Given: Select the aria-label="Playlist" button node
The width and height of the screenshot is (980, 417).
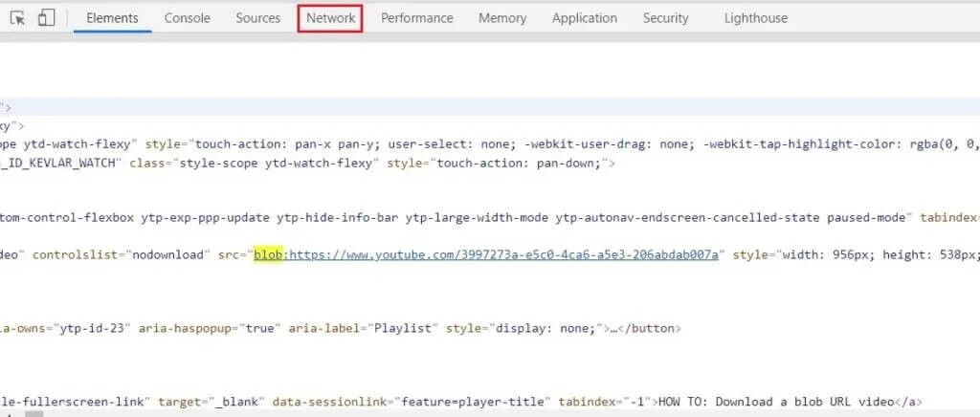Looking at the screenshot, I should [x=341, y=328].
